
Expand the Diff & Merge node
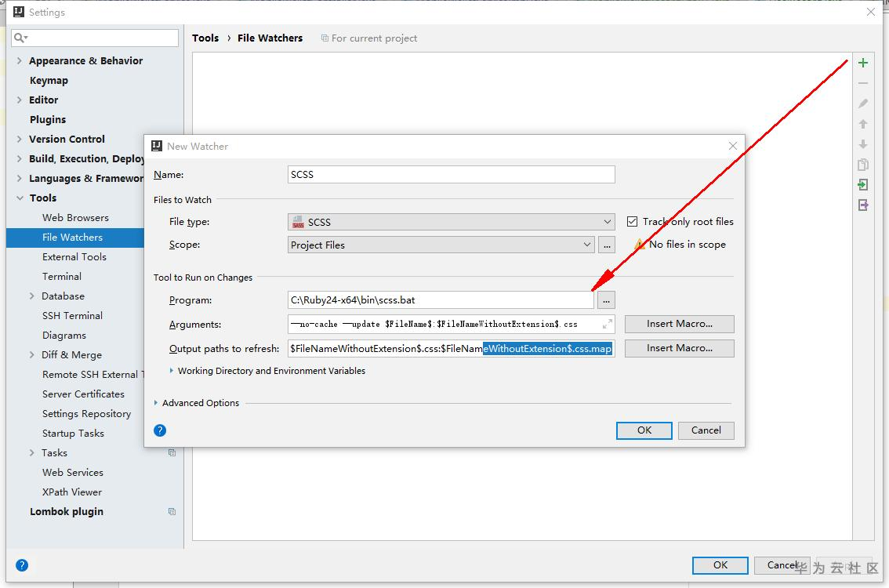[31, 355]
